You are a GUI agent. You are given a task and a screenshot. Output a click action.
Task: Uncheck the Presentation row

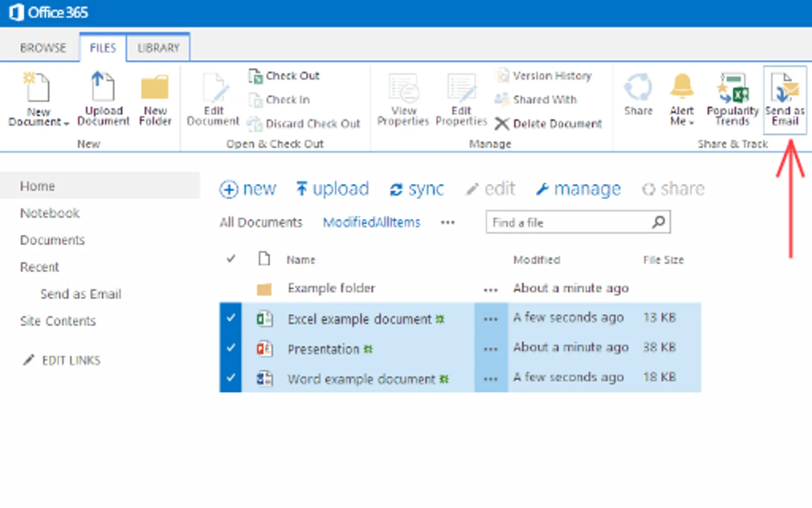point(231,348)
